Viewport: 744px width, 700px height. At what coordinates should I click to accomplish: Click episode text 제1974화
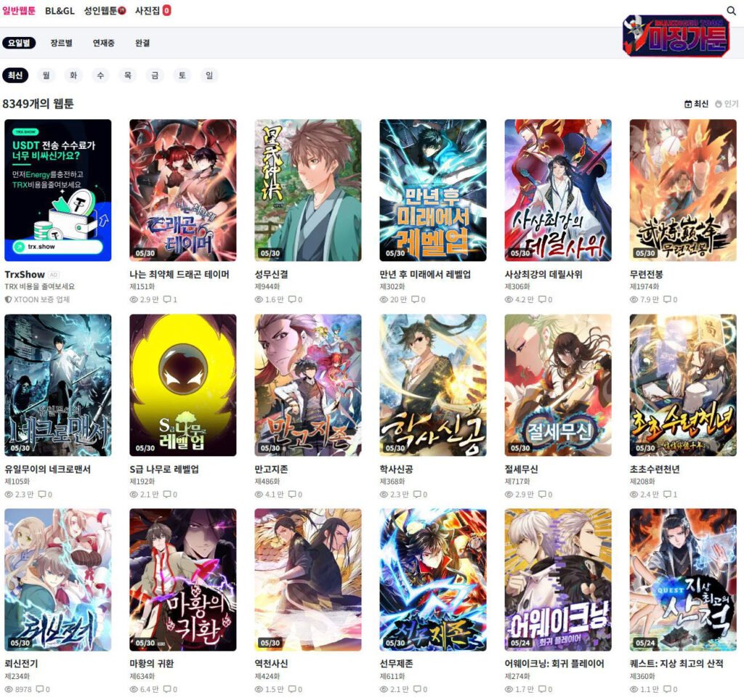click(x=644, y=286)
